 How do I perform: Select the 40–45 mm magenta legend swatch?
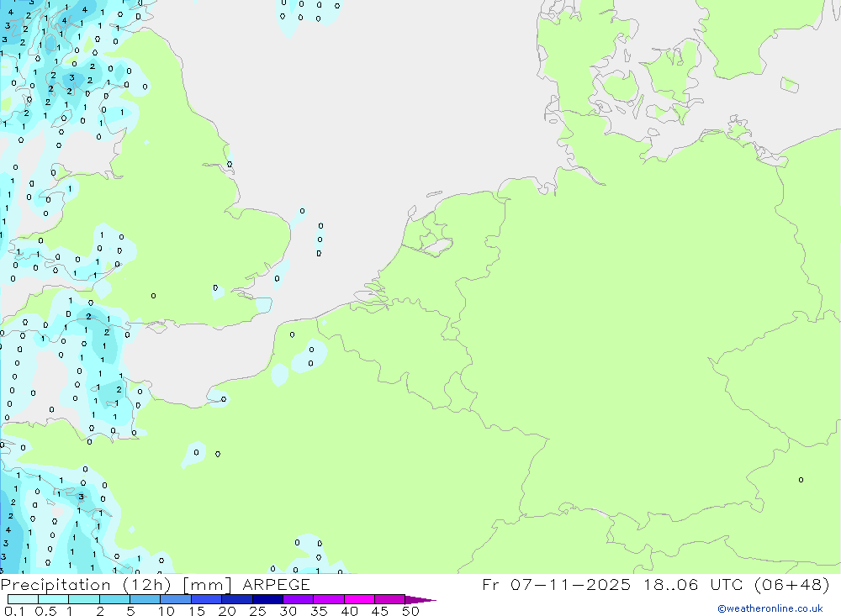(x=359, y=599)
